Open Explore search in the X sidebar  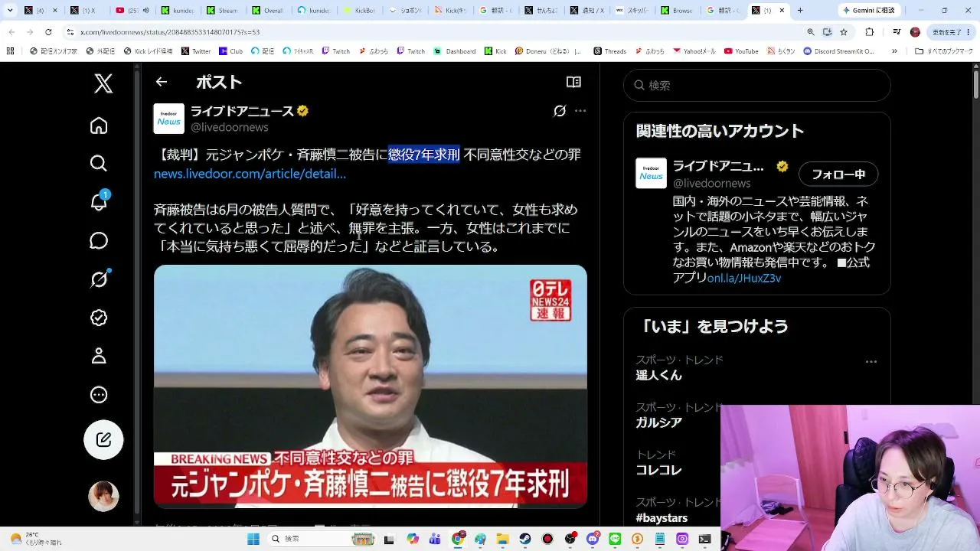click(x=99, y=163)
